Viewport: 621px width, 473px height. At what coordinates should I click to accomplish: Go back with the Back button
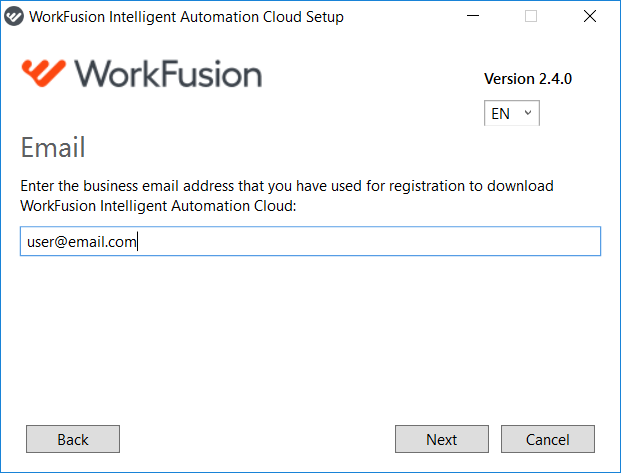(73, 439)
